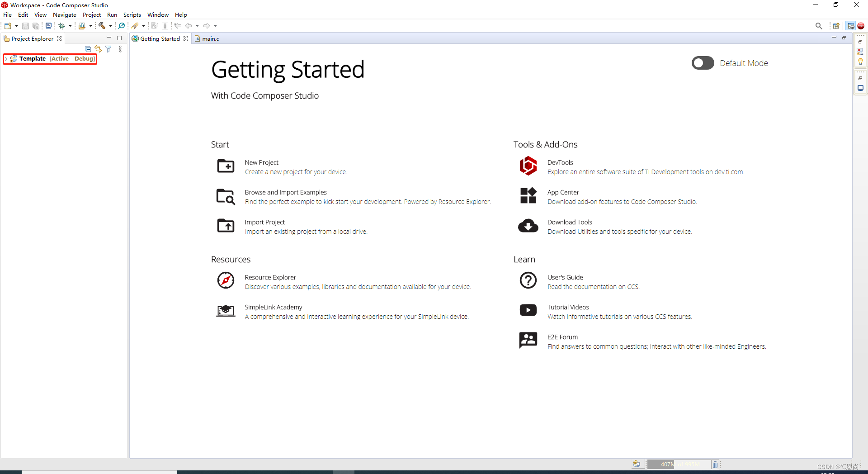
Task: Open the Project menu
Action: [x=92, y=15]
